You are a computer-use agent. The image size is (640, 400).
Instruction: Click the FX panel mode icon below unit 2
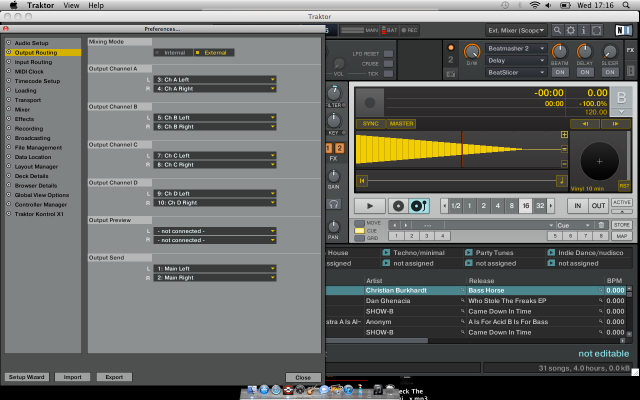click(x=451, y=74)
